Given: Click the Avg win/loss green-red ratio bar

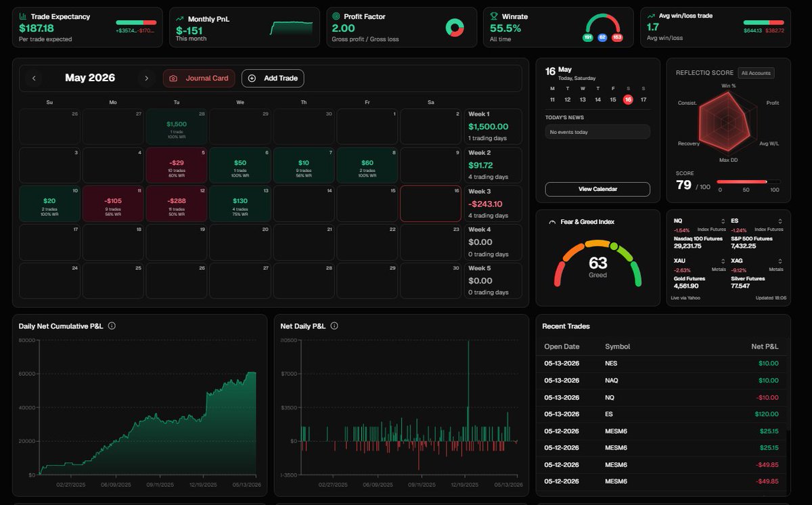Looking at the screenshot, I should tap(764, 22).
